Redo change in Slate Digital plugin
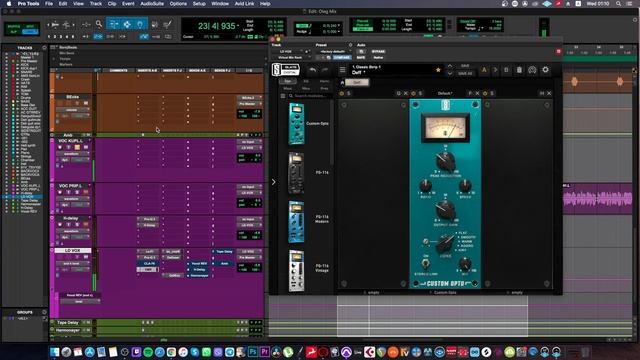Viewport: 640px width, 360px height. (325, 70)
